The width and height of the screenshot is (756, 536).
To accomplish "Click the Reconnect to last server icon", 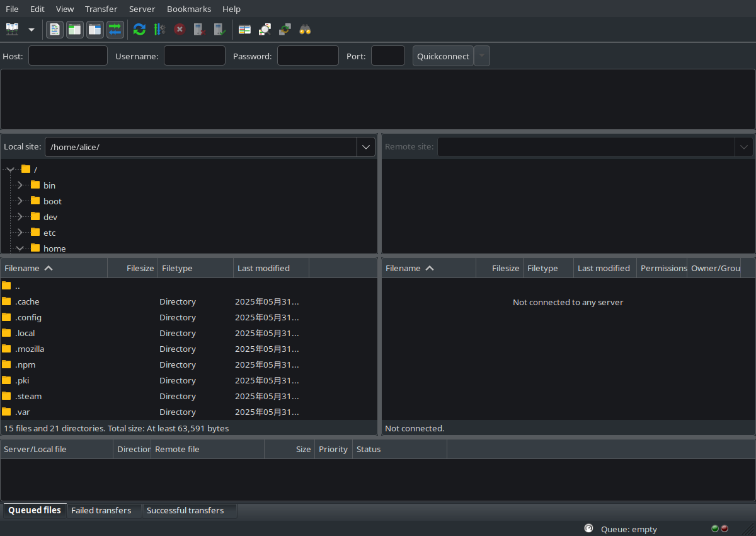I will click(x=219, y=29).
